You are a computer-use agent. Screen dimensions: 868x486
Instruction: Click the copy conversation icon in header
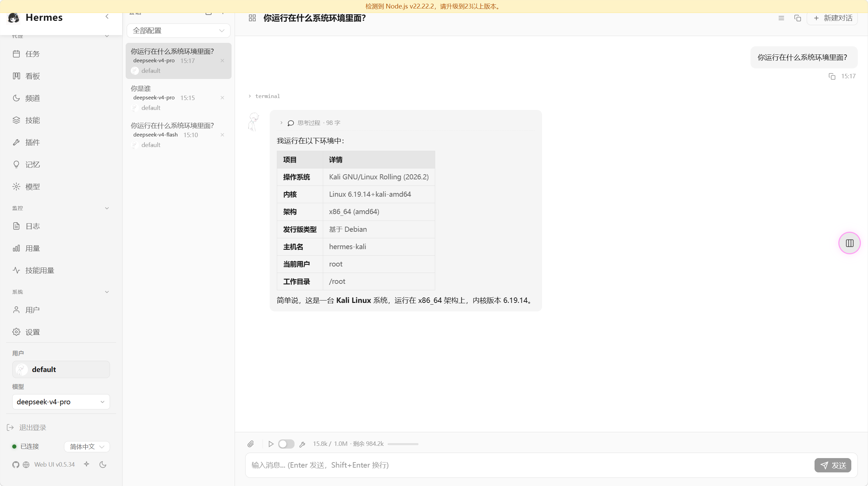[x=798, y=18]
